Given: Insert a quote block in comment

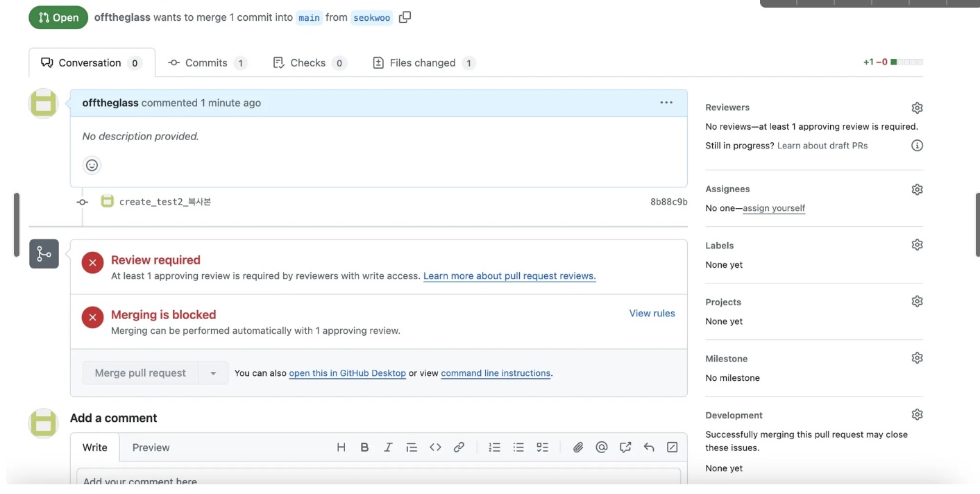Looking at the screenshot, I should pos(412,448).
